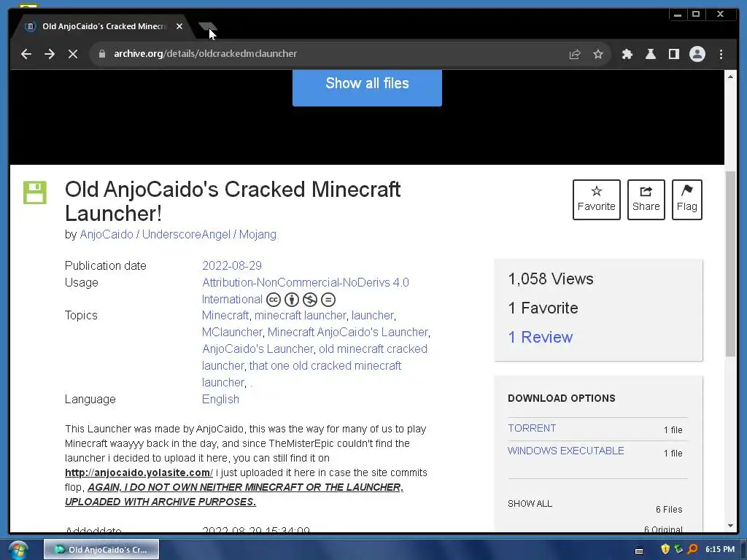Open the item Share button
Screen dimensions: 747x560
pos(646,200)
